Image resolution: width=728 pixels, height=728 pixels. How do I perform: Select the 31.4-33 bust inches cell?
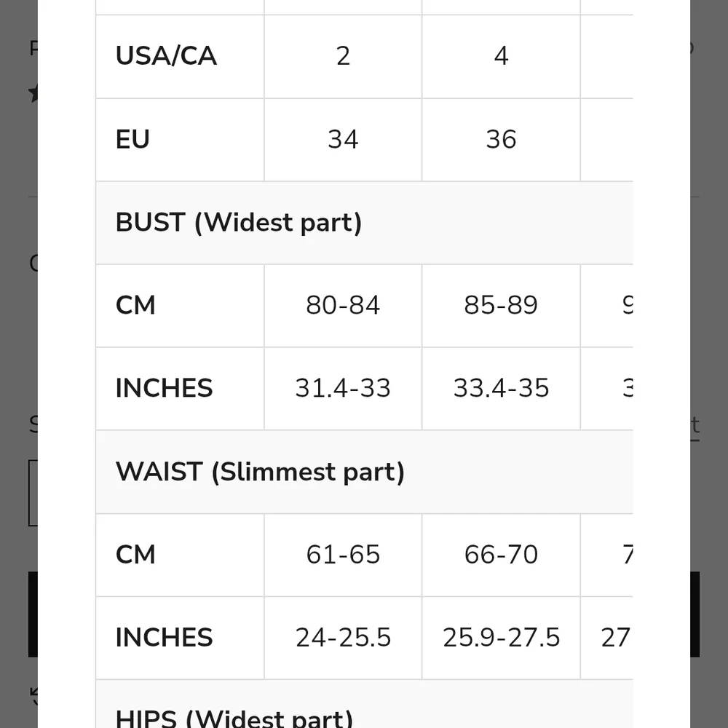(x=343, y=388)
